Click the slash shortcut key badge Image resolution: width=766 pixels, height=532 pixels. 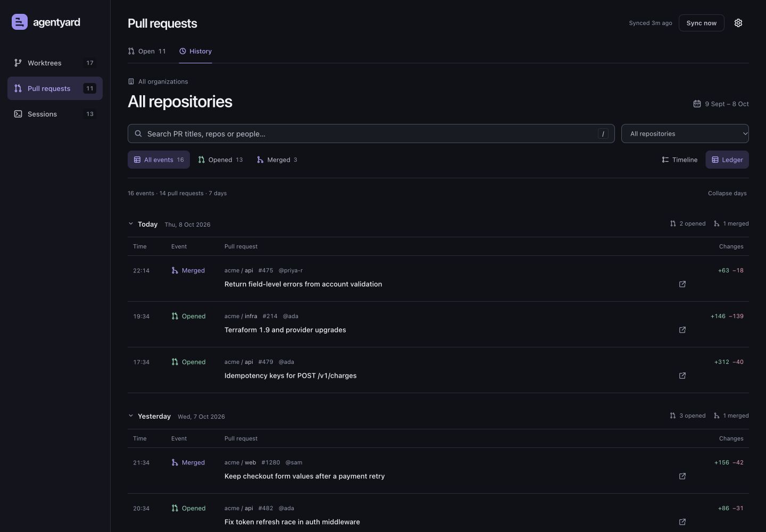tap(603, 134)
